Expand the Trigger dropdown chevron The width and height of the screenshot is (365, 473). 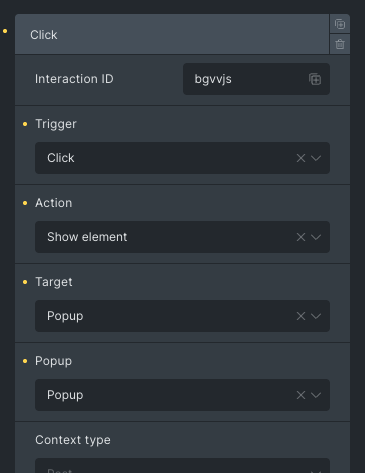click(x=316, y=158)
